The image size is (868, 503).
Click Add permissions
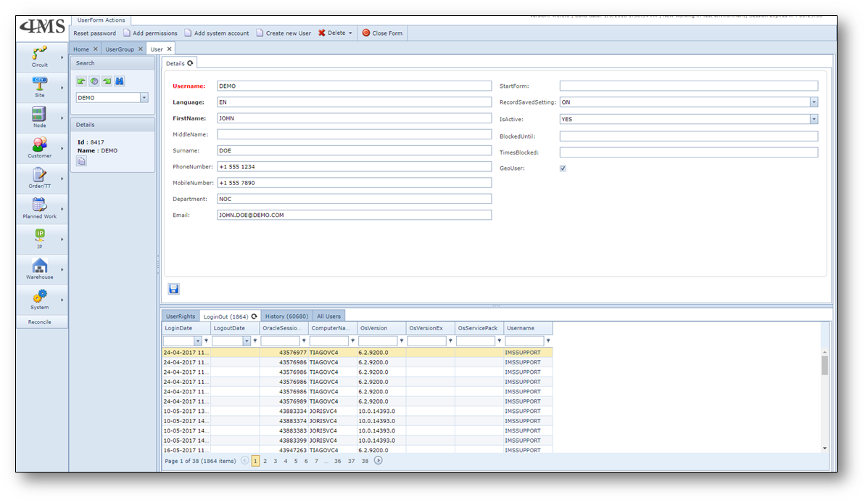(x=151, y=33)
